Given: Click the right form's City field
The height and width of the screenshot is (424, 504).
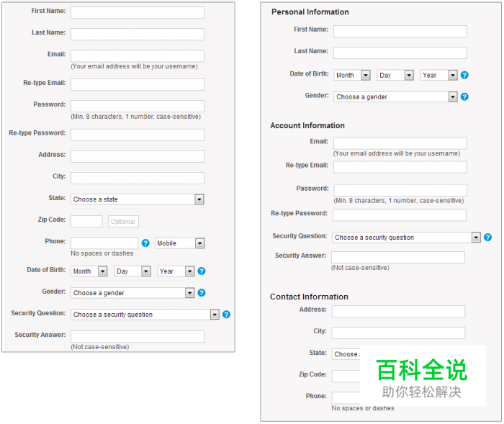Looking at the screenshot, I should coord(398,333).
